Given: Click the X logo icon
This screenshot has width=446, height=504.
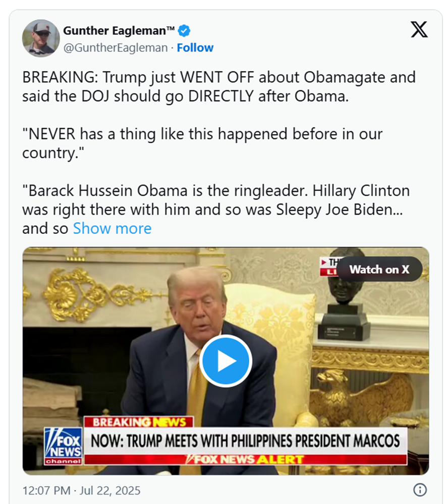Looking at the screenshot, I should tap(419, 30).
